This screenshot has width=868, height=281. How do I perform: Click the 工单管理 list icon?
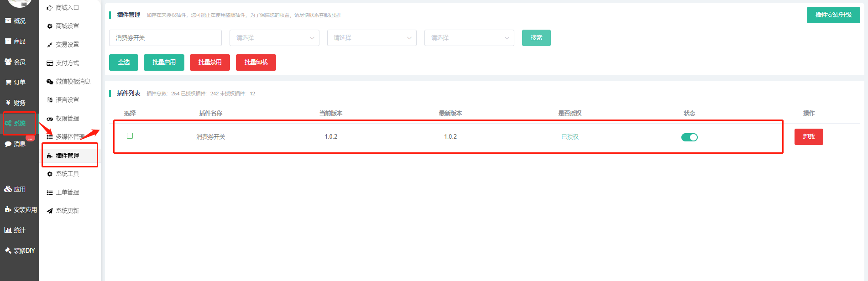50,193
